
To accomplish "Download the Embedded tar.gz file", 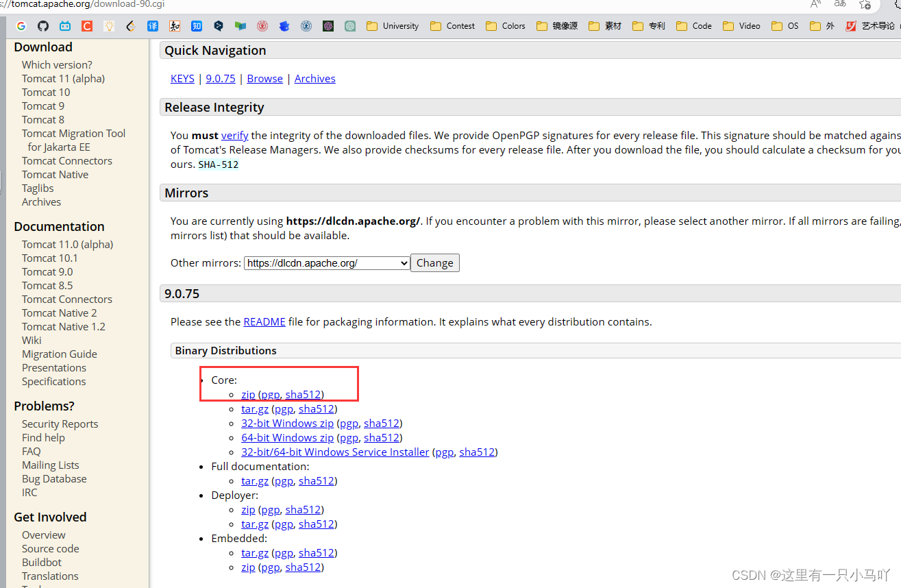I will click(255, 553).
